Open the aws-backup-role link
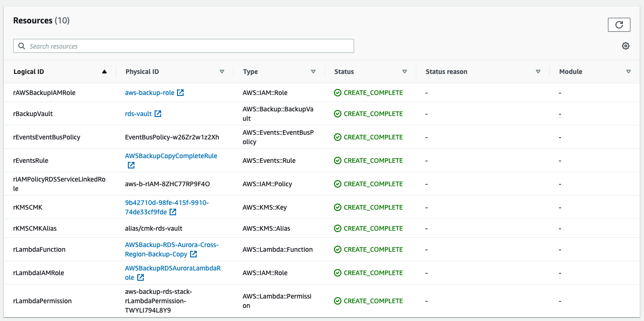The image size is (644, 321). 149,93
